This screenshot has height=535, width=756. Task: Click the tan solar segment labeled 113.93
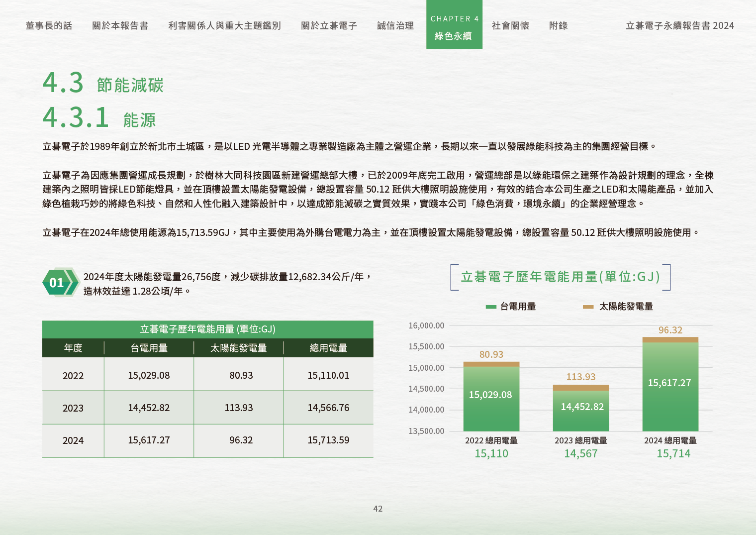(581, 388)
